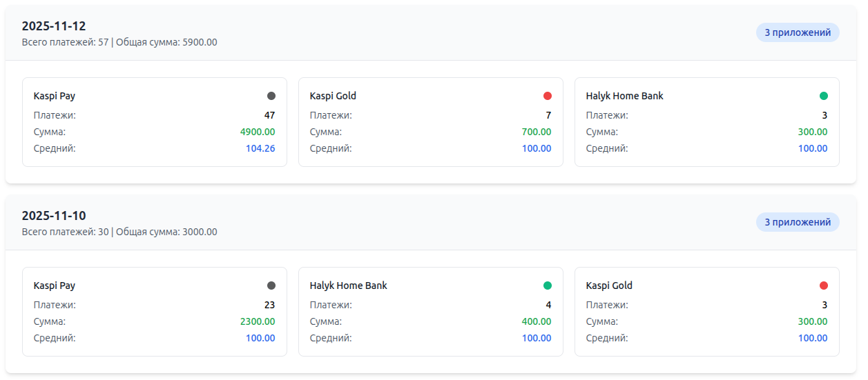
Task: Click red status dot on Kaspi Gold card for 2025-11-10
Action: tap(824, 286)
